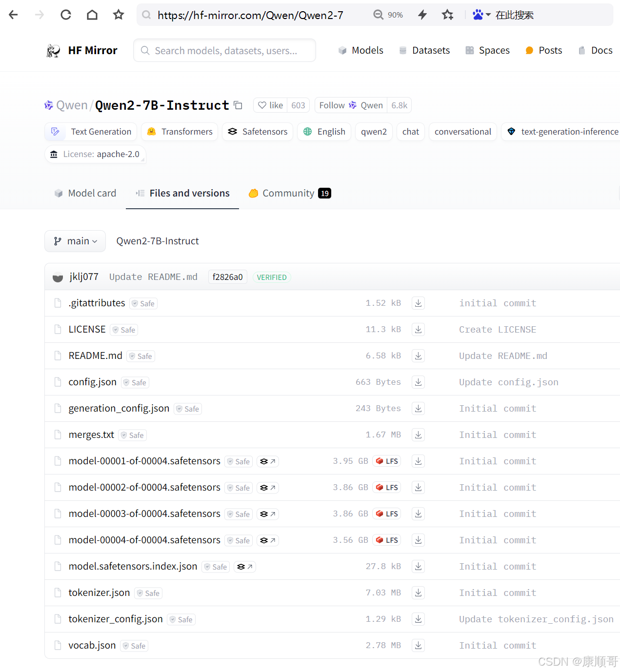Open the tokenizer.json file link
The height and width of the screenshot is (672, 620).
tap(99, 593)
